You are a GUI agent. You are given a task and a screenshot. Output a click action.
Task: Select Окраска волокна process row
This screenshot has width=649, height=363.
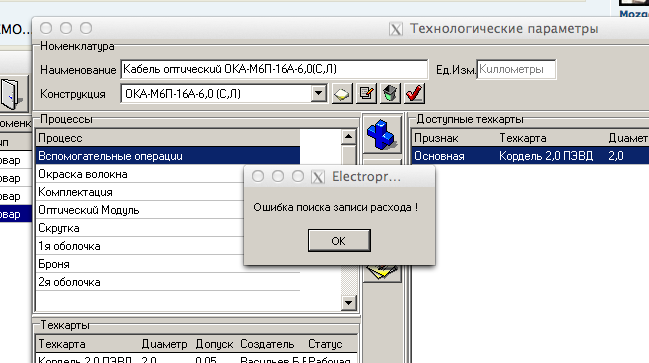(x=140, y=174)
